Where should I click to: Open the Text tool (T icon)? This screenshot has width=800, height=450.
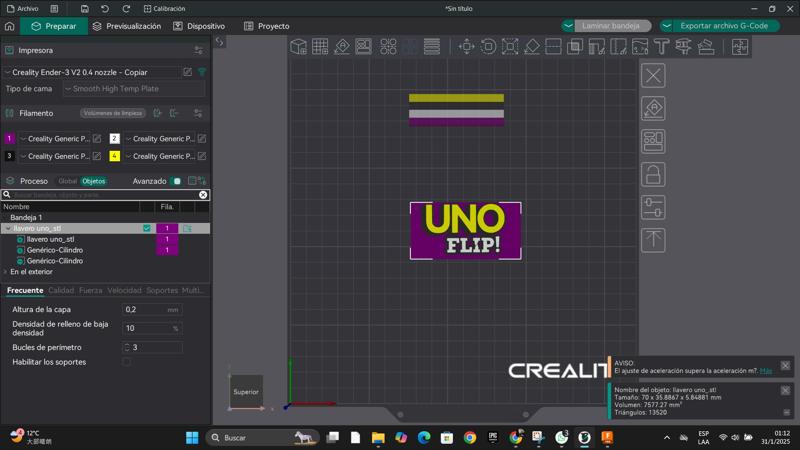point(662,46)
